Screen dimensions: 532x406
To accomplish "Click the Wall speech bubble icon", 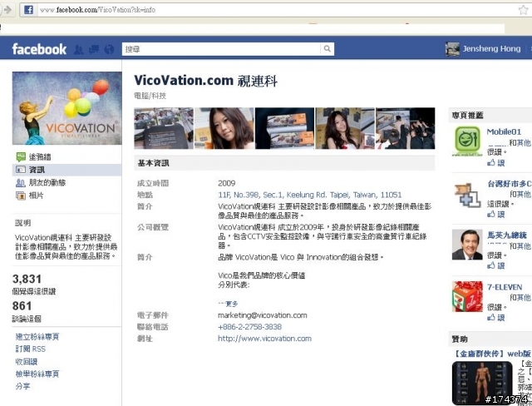I will [x=21, y=157].
